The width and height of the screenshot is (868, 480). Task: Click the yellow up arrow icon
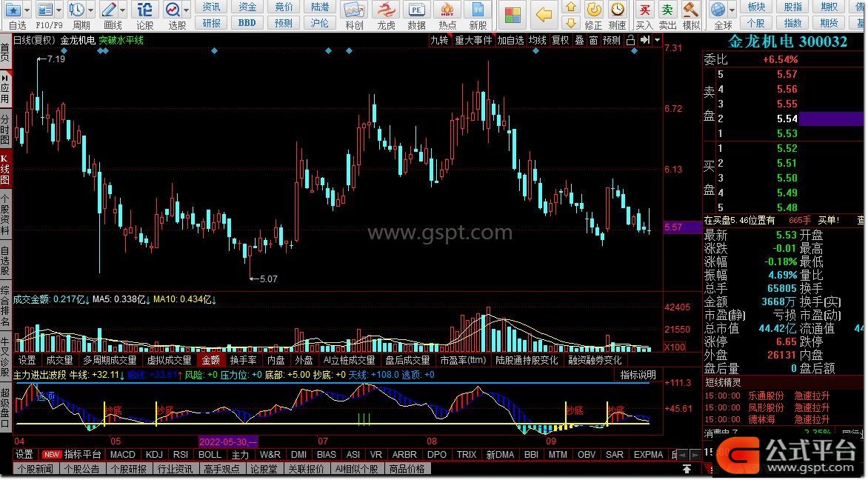pos(571,7)
